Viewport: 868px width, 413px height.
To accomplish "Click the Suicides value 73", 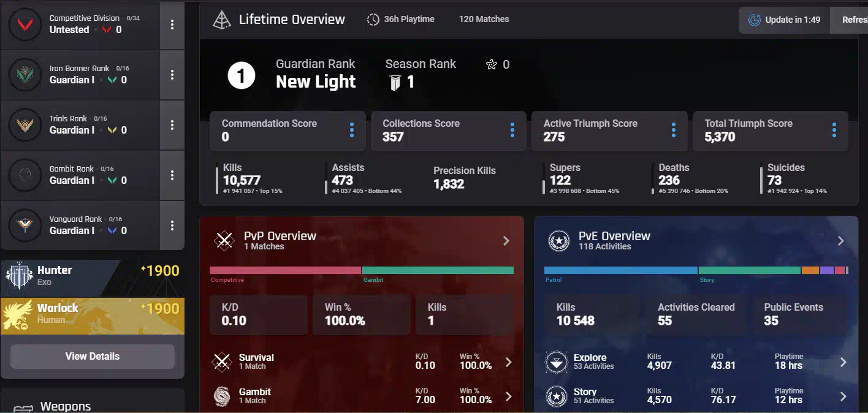I will [x=775, y=180].
